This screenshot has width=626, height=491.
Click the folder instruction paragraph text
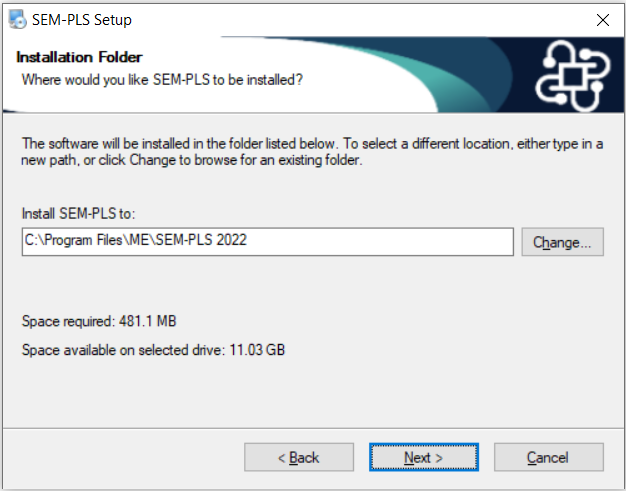(312, 152)
